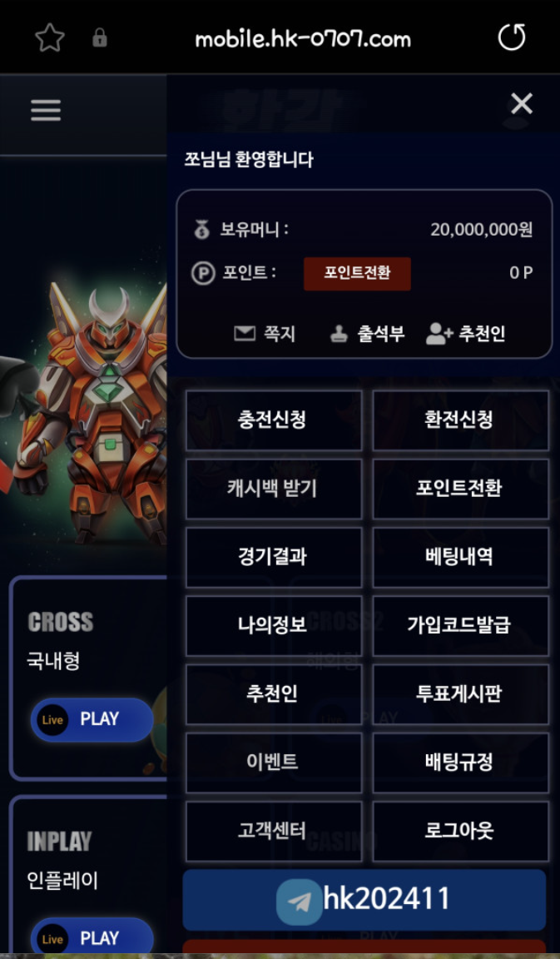Open 나의정보 my info

tap(274, 626)
